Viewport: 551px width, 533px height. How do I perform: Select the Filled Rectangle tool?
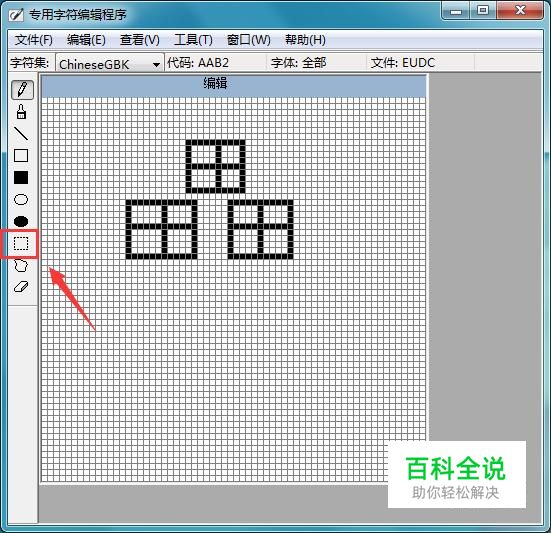point(21,178)
